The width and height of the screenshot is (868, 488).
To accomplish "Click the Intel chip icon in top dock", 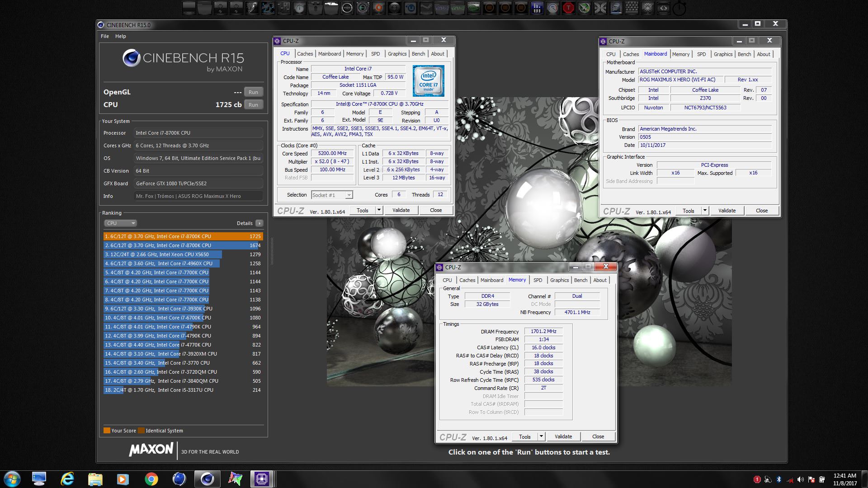I will pyautogui.click(x=616, y=8).
